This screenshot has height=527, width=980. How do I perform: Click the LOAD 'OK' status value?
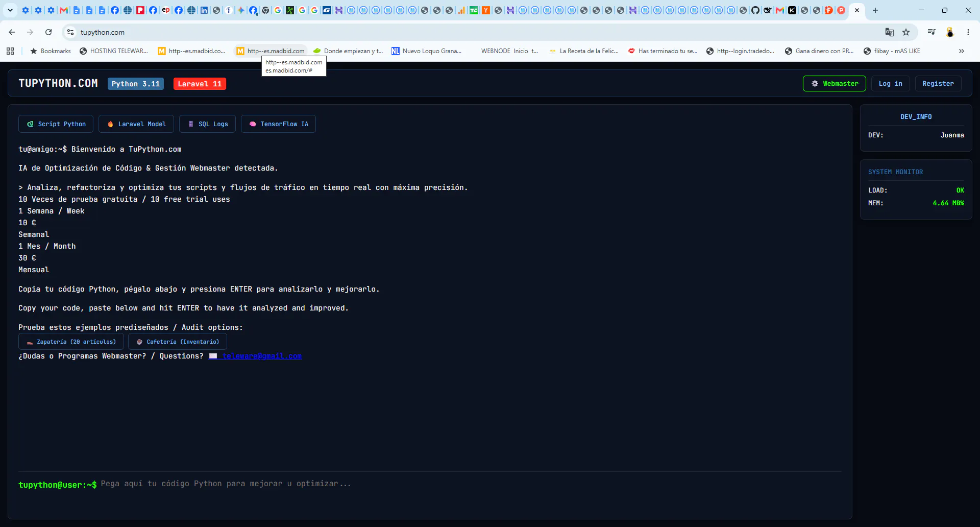(960, 190)
